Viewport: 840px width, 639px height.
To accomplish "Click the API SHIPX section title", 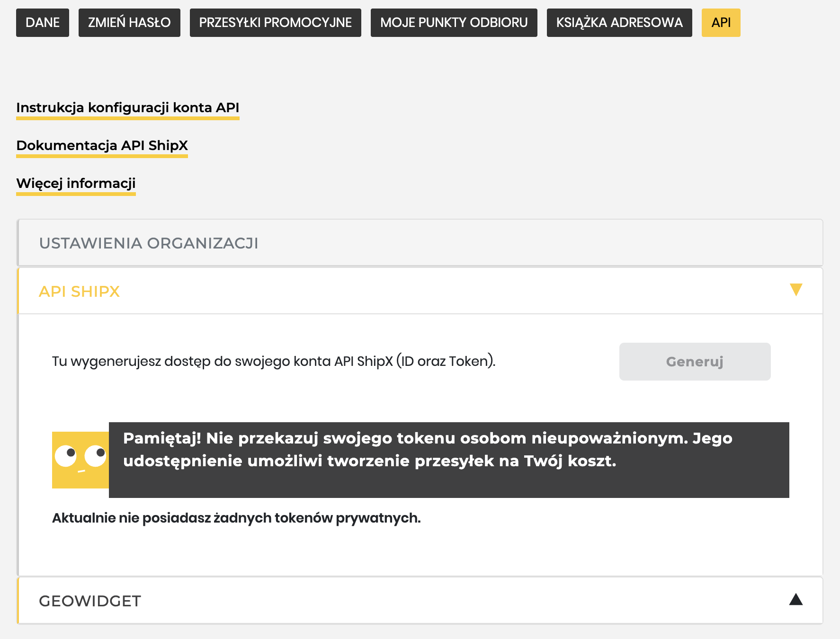I will point(80,292).
